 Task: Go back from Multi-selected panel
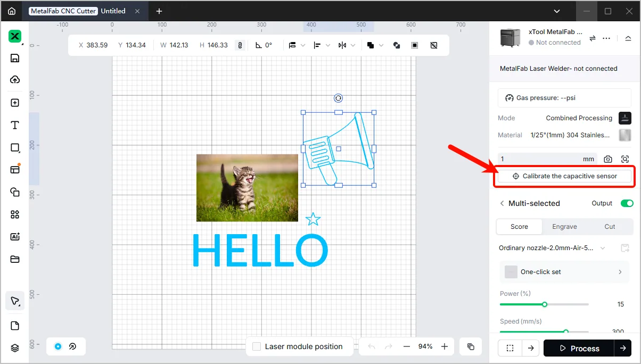(x=502, y=203)
